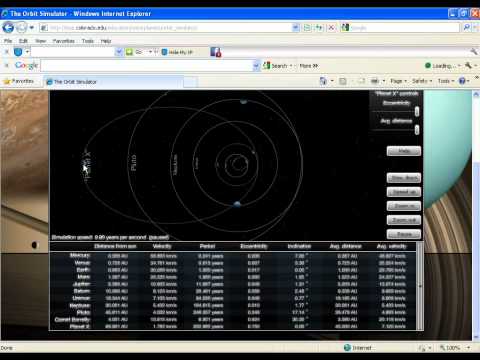Click the page scrollbar up arrow
The image size is (480, 360).
click(x=476, y=94)
